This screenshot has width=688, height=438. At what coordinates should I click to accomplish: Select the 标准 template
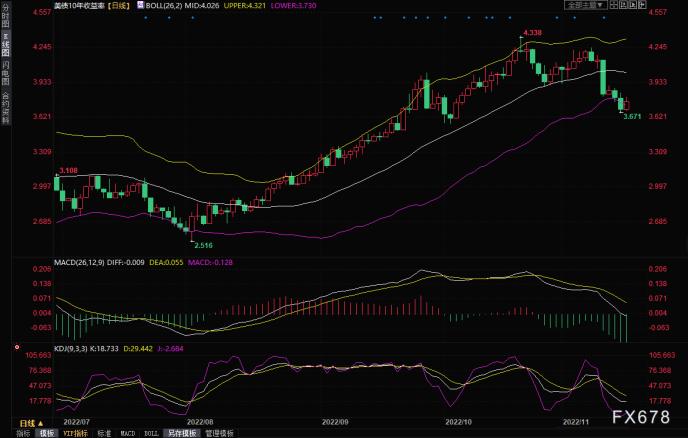(104, 433)
